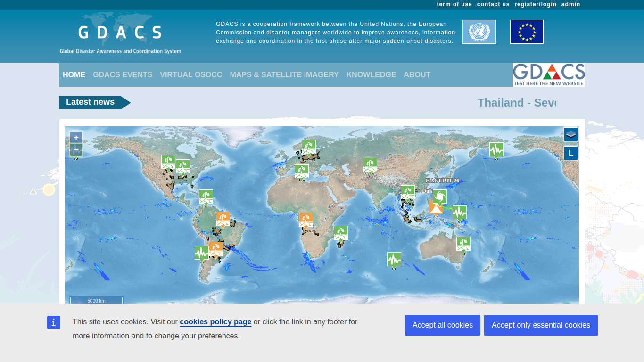Zoom in on the map
The image size is (644, 362).
coord(76,138)
